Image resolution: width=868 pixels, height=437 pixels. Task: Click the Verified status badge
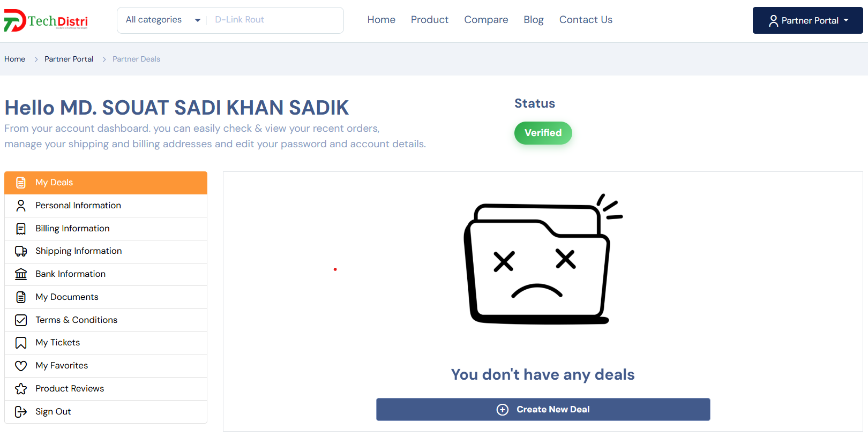[543, 133]
